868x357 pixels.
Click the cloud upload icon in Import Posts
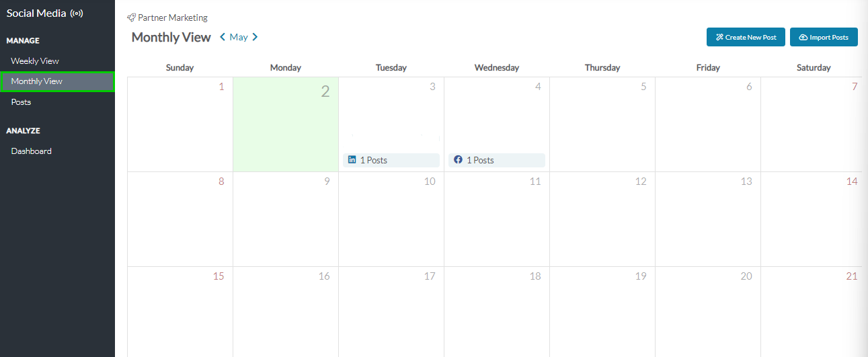[x=803, y=38]
